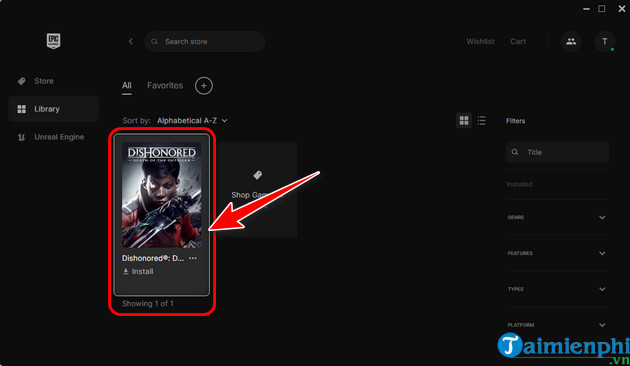
Task: Open the friends list icon
Action: 571,41
